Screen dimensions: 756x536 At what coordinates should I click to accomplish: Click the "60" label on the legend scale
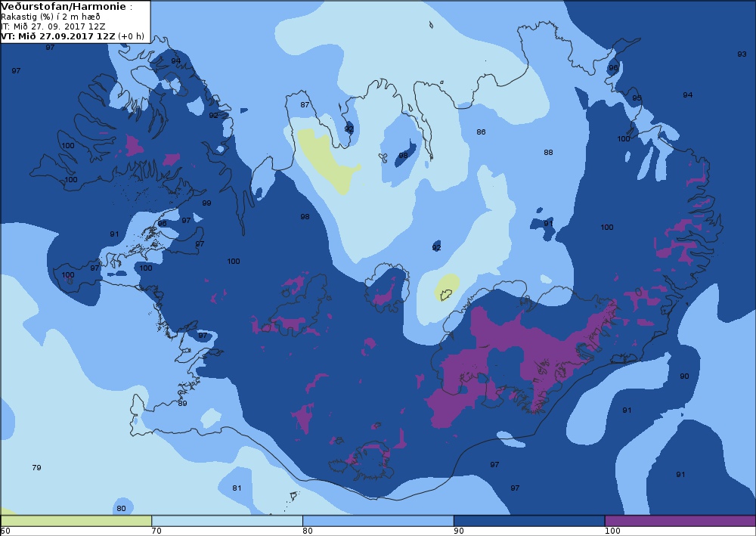point(5,531)
